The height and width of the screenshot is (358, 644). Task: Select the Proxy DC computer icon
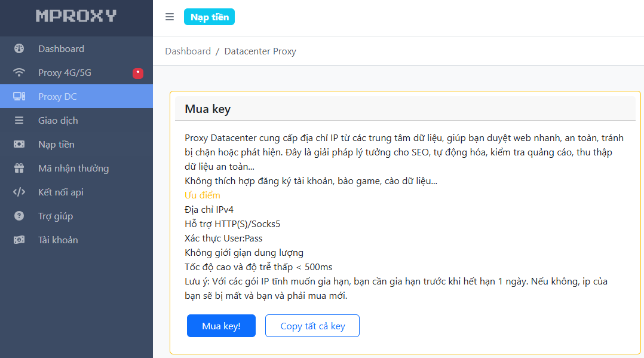19,97
